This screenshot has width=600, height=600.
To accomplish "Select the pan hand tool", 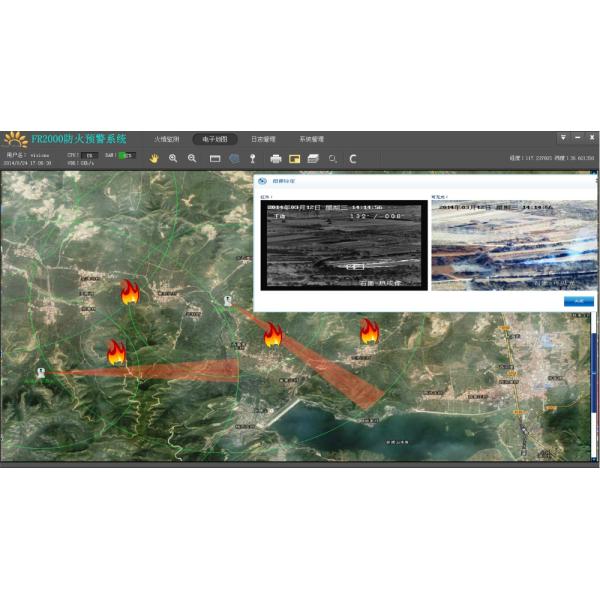I will [154, 158].
